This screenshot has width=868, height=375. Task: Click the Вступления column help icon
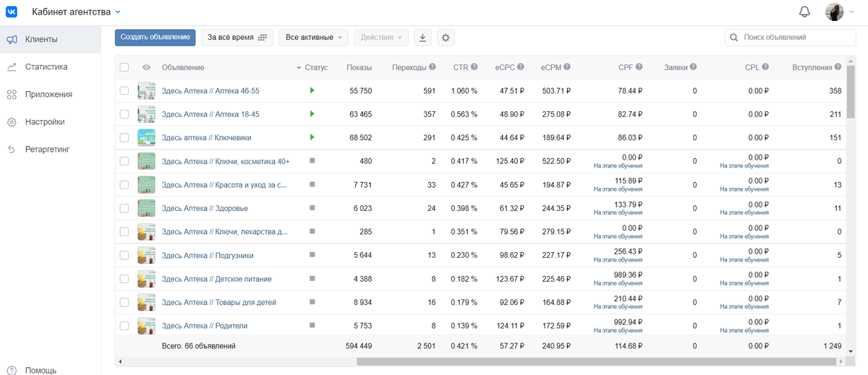[838, 67]
